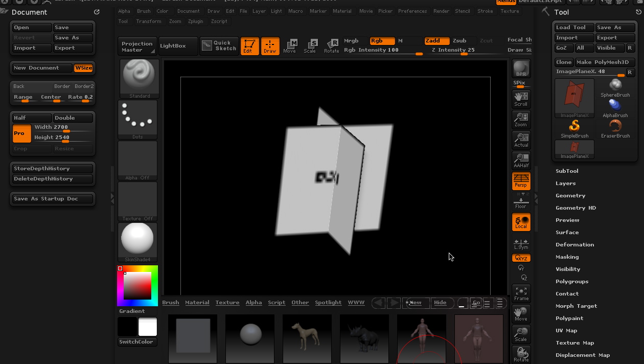Toggle the Floor grid

pos(521,201)
